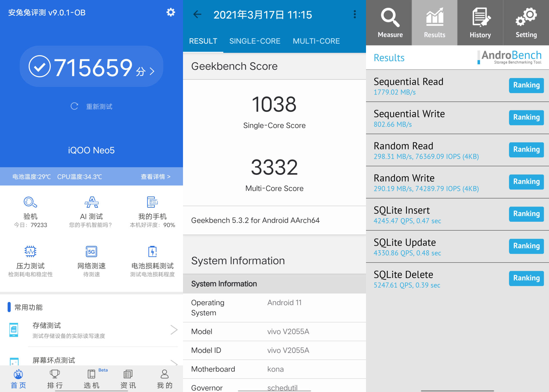Open 电池损耗测试 battery wear icon
The width and height of the screenshot is (549, 392).
[x=152, y=251]
